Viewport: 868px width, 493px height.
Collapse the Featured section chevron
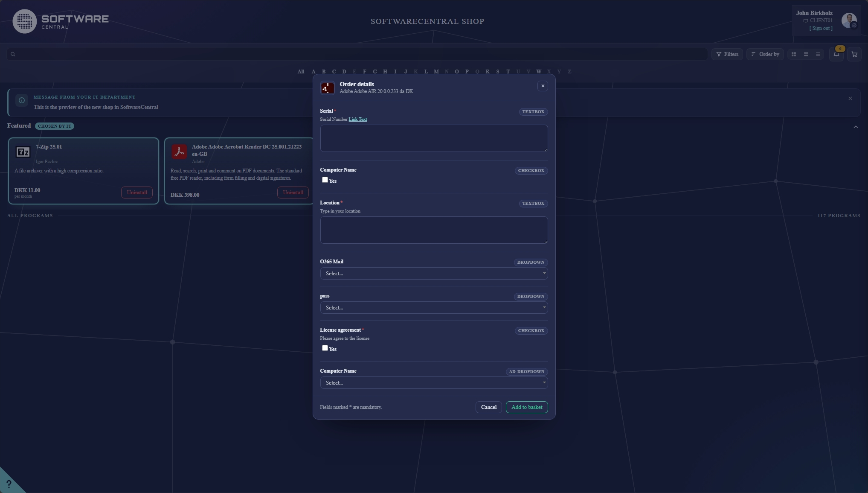856,127
